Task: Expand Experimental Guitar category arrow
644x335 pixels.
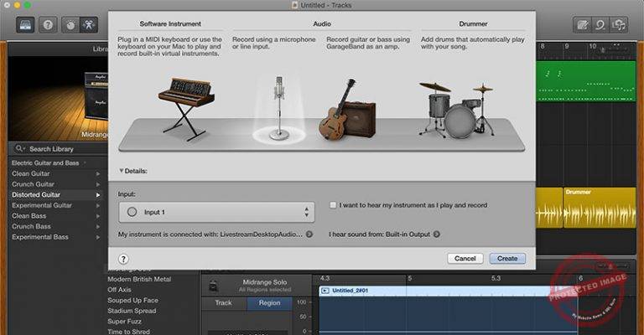Action: [x=98, y=205]
